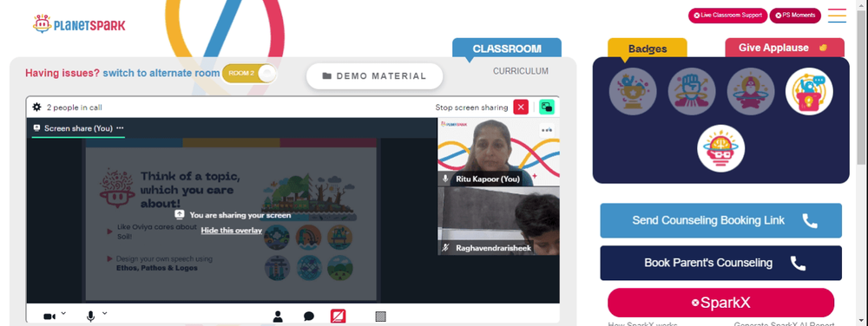Open the Badges tab
The width and height of the screenshot is (868, 326).
pyautogui.click(x=648, y=49)
